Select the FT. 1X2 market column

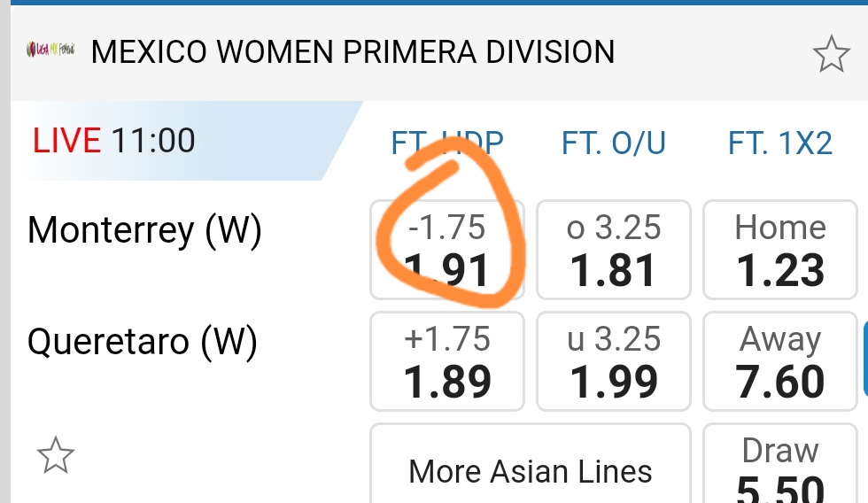(780, 143)
